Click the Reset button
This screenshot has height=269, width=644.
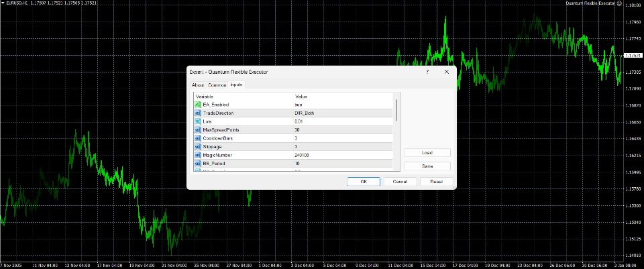pos(437,182)
